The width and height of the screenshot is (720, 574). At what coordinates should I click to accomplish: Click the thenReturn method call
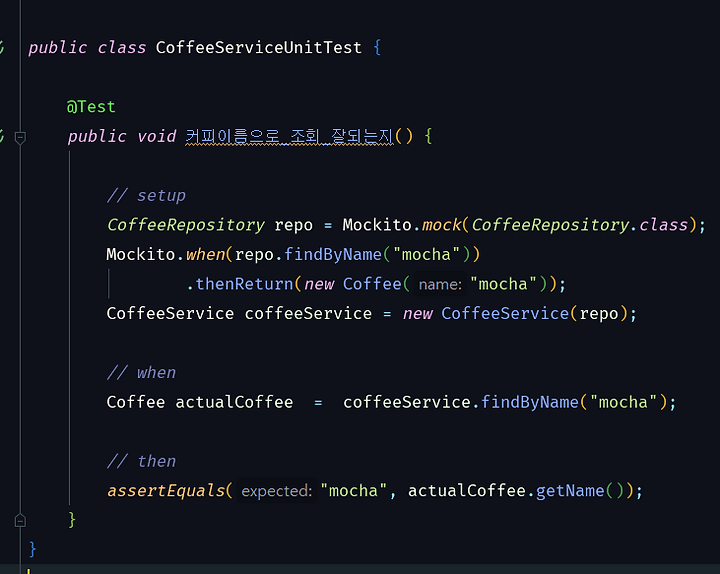click(x=244, y=284)
